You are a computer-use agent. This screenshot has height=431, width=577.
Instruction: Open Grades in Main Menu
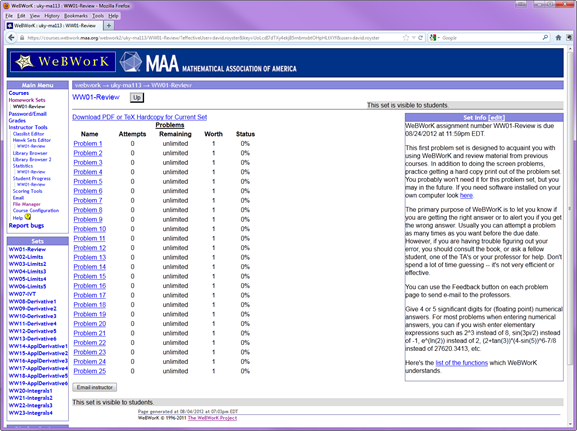[x=17, y=120]
